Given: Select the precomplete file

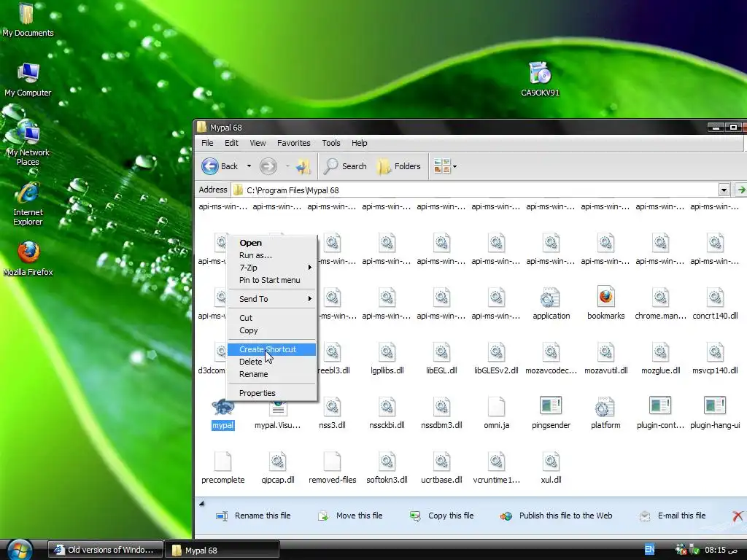Looking at the screenshot, I should tap(222, 467).
